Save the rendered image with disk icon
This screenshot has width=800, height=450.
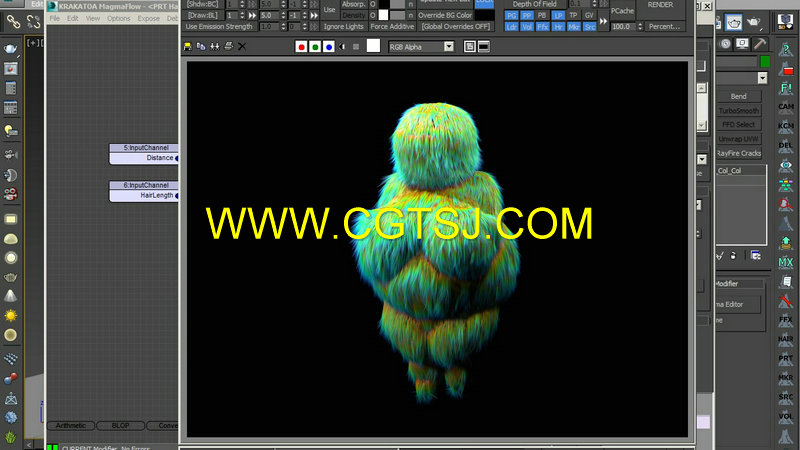pyautogui.click(x=188, y=46)
